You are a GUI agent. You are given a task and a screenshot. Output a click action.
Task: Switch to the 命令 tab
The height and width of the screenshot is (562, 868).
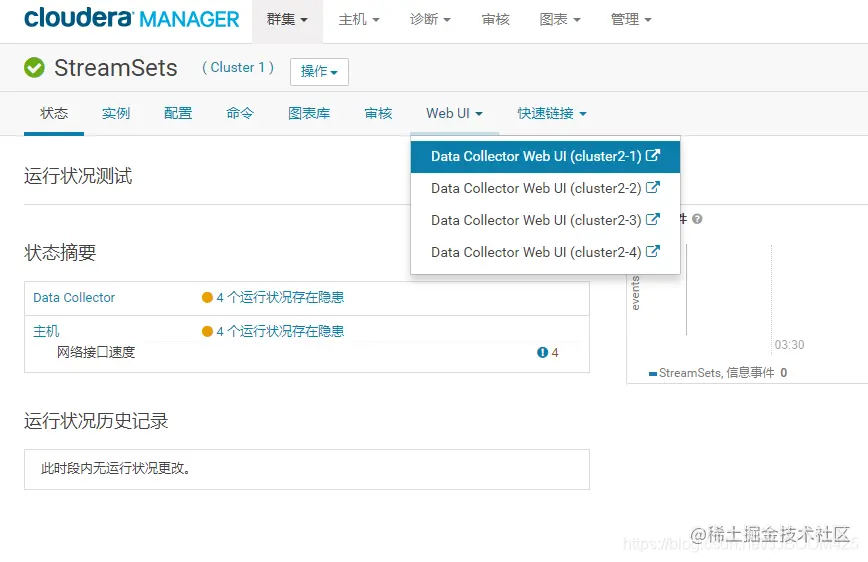click(240, 114)
